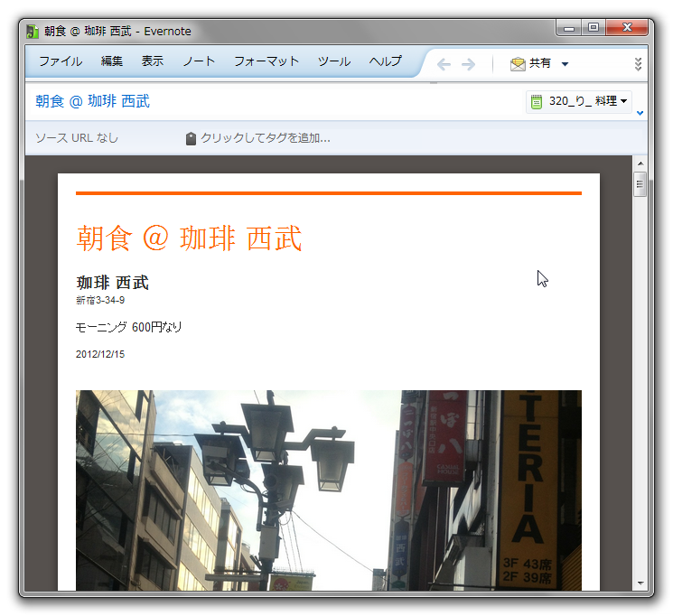The width and height of the screenshot is (673, 616).
Task: Click the text モーニング 600円なり
Action: [x=129, y=327]
